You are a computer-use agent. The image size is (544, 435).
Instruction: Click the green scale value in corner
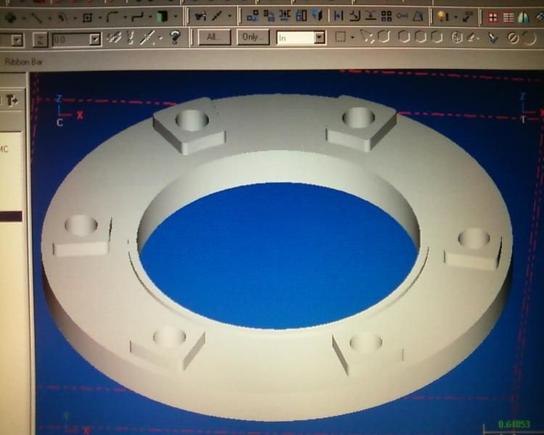(x=514, y=424)
